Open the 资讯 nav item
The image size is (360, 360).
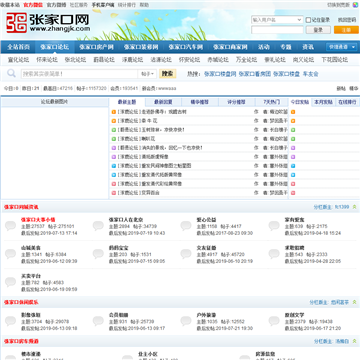[308, 47]
